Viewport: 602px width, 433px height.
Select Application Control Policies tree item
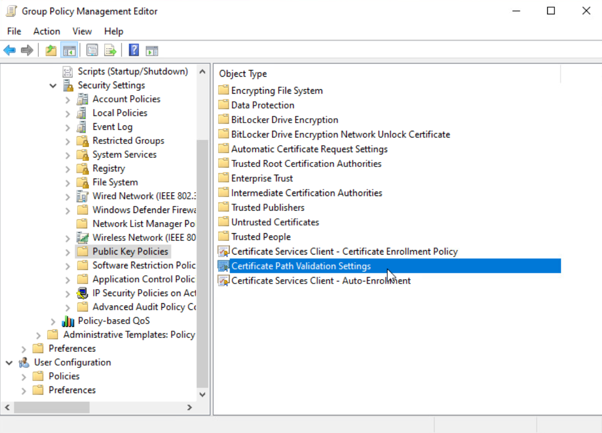(x=144, y=279)
